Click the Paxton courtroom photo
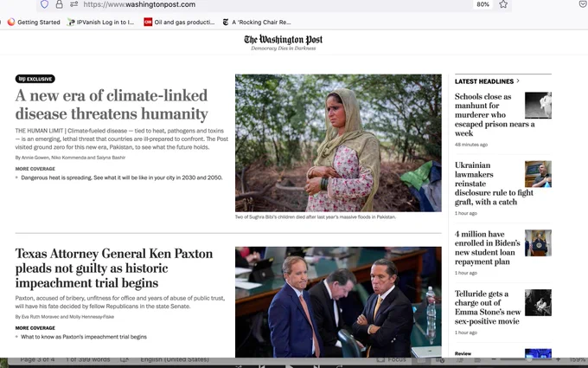Image resolution: width=588 pixels, height=368 pixels. [x=338, y=302]
